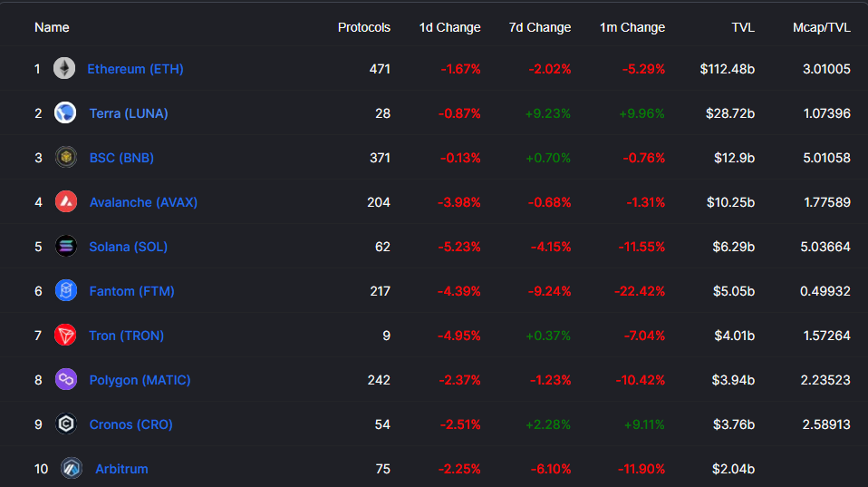Click the Arbitrum logo icon
The image size is (868, 487).
tap(72, 469)
